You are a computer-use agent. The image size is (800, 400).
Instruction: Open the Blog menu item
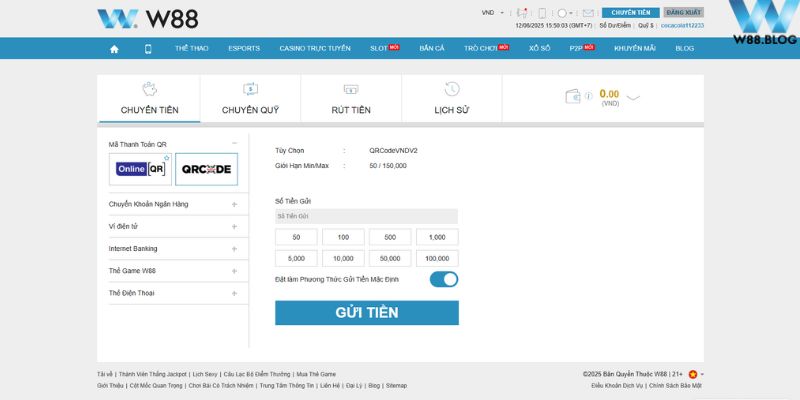pos(685,48)
